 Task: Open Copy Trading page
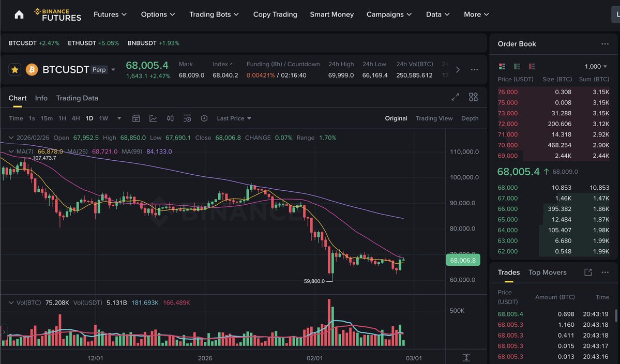tap(275, 14)
